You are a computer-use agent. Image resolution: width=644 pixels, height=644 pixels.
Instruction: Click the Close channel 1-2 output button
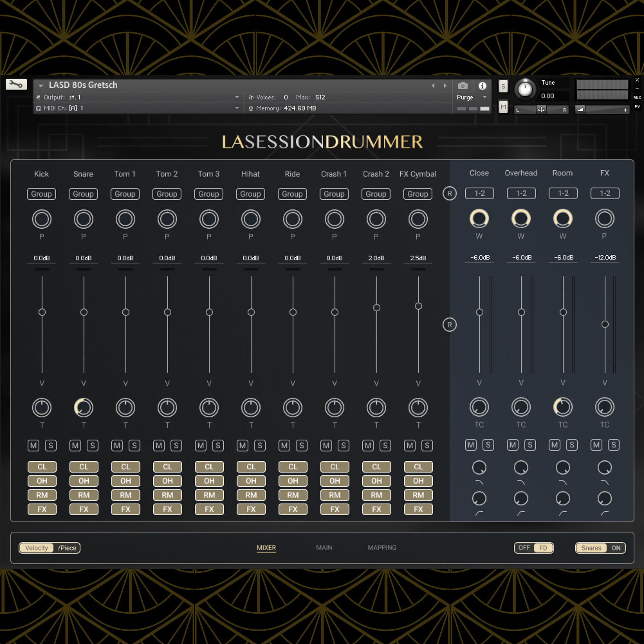coord(479,193)
